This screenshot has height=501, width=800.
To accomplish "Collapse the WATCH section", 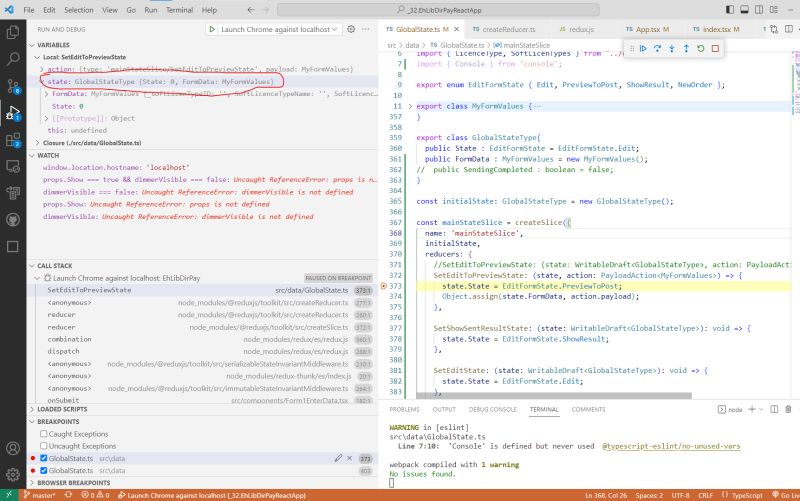I will 32,155.
